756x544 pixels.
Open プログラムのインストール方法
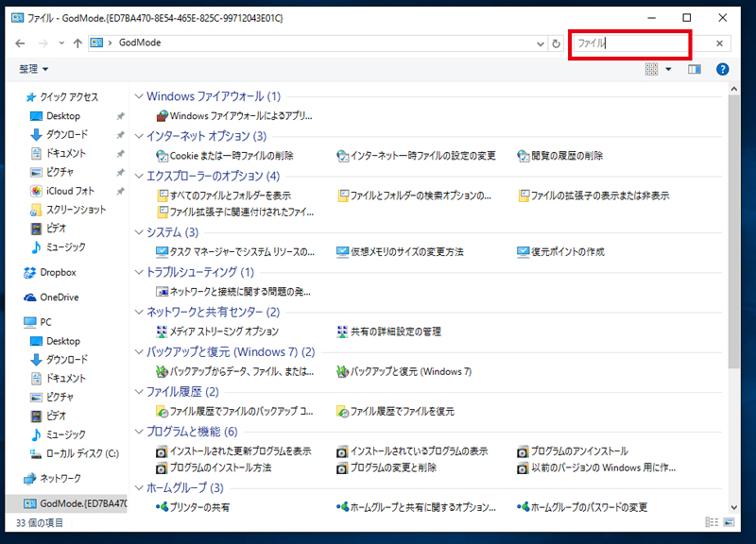(214, 467)
